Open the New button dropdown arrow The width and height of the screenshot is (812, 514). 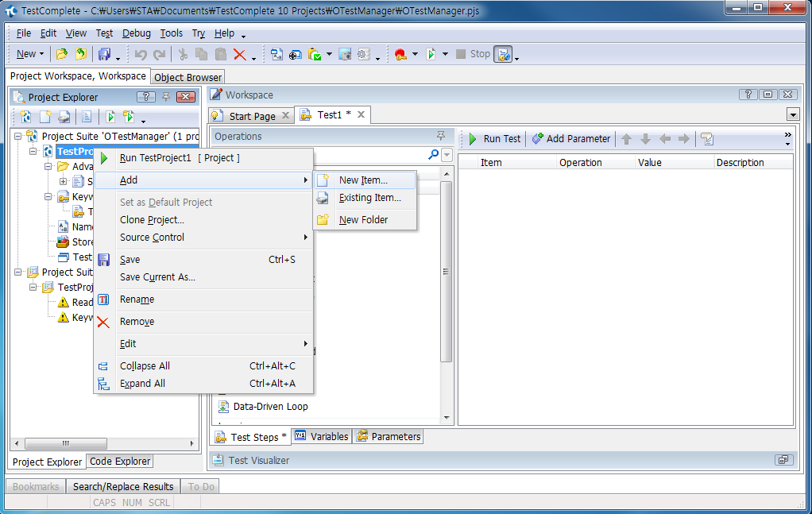(42, 54)
